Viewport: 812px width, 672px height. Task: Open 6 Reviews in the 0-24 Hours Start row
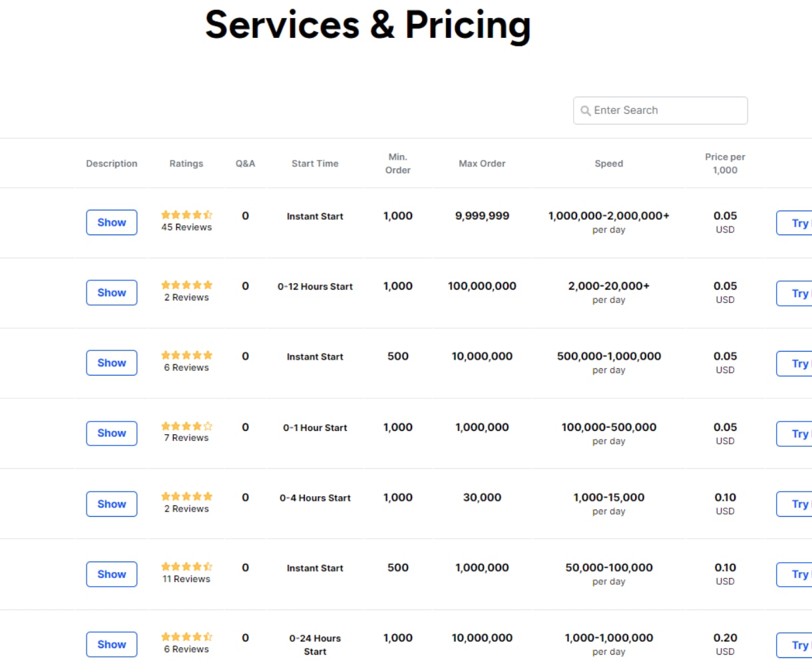186,649
